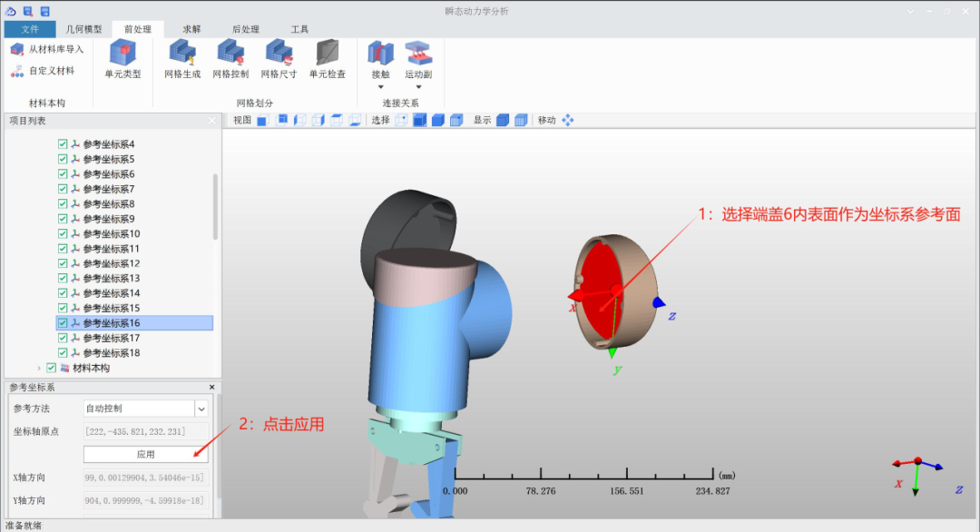This screenshot has width=980, height=532.
Task: Open the 文件 tab
Action: click(x=29, y=29)
